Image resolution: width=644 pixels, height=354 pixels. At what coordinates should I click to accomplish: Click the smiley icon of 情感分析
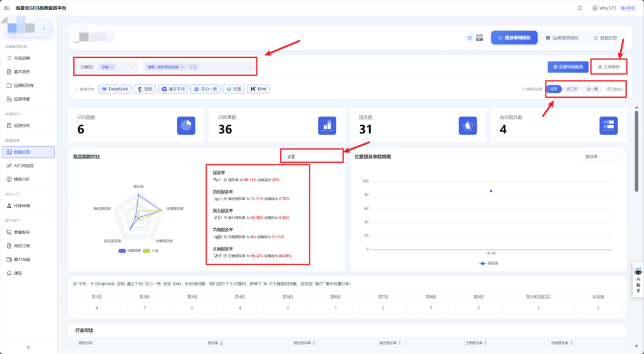pyautogui.click(x=9, y=179)
